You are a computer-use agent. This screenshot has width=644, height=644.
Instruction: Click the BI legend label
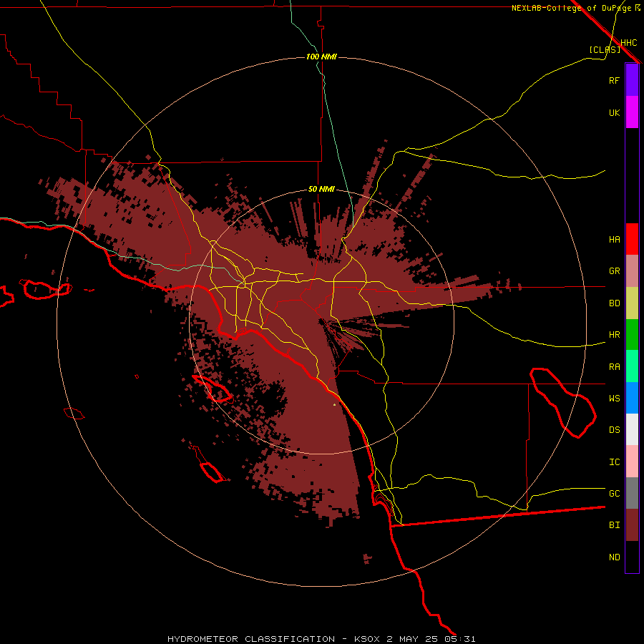[x=614, y=525]
